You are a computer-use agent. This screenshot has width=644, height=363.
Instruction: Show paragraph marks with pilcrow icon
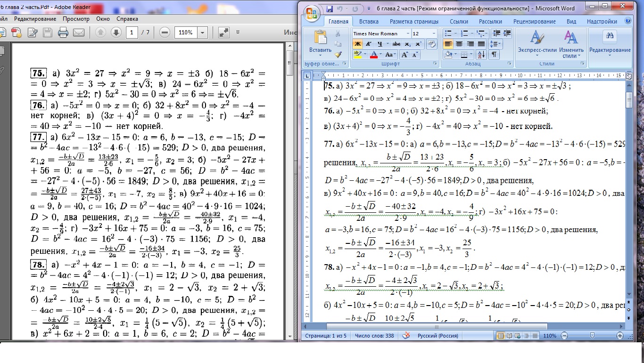494,55
